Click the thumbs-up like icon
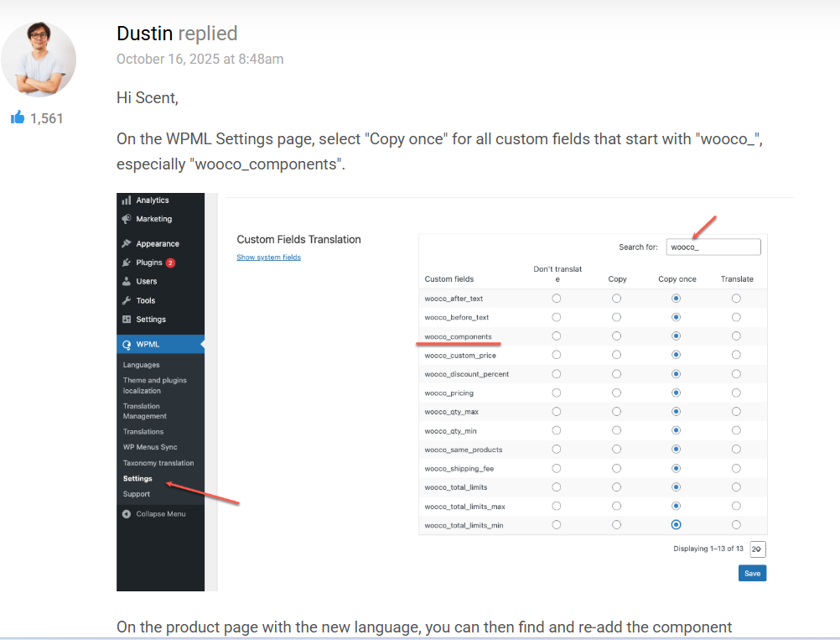The image size is (840, 640). tap(18, 117)
